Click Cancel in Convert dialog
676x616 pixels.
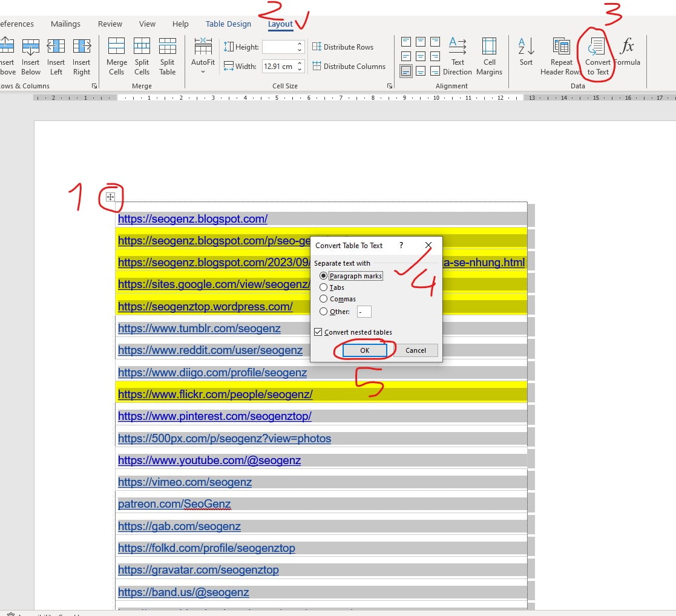[416, 350]
